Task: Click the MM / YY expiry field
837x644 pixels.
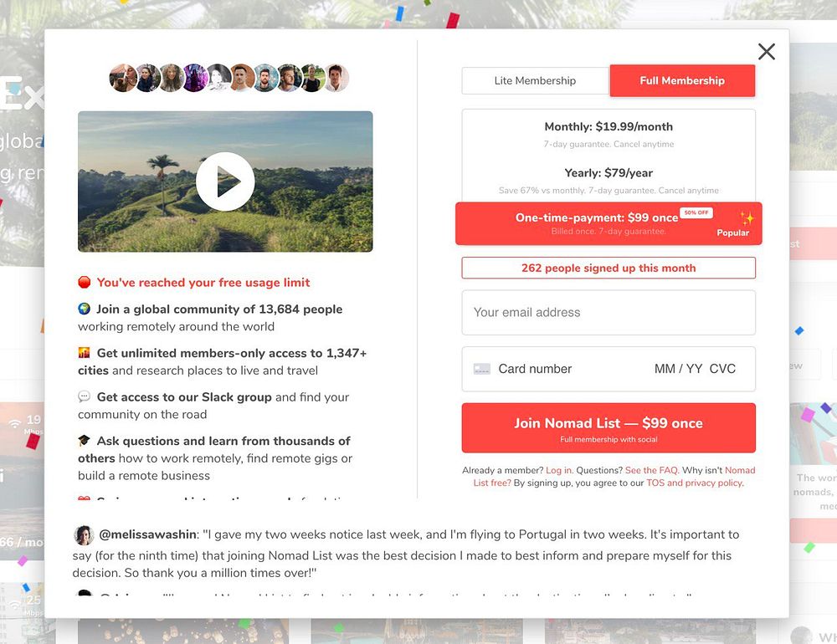Action: point(678,369)
